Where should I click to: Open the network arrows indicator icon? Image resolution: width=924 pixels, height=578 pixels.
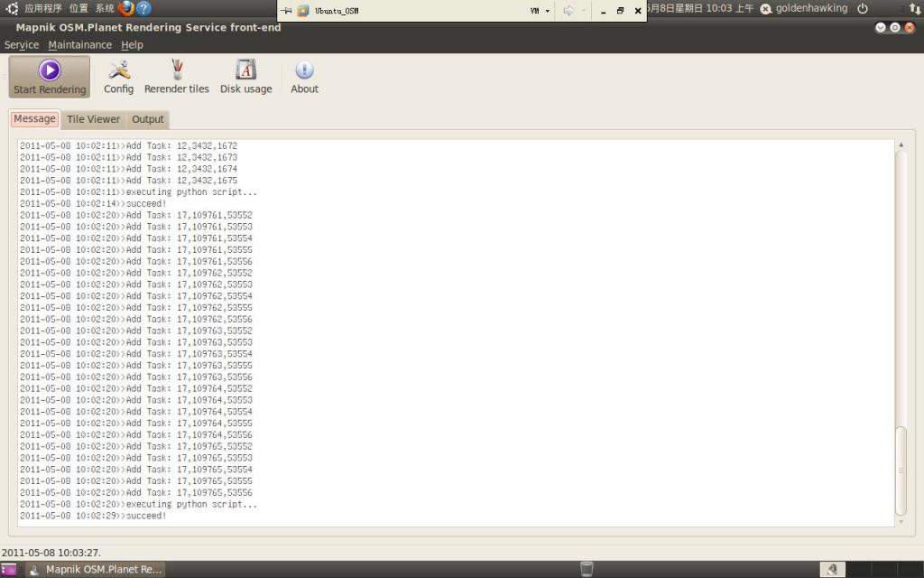[915, 8]
